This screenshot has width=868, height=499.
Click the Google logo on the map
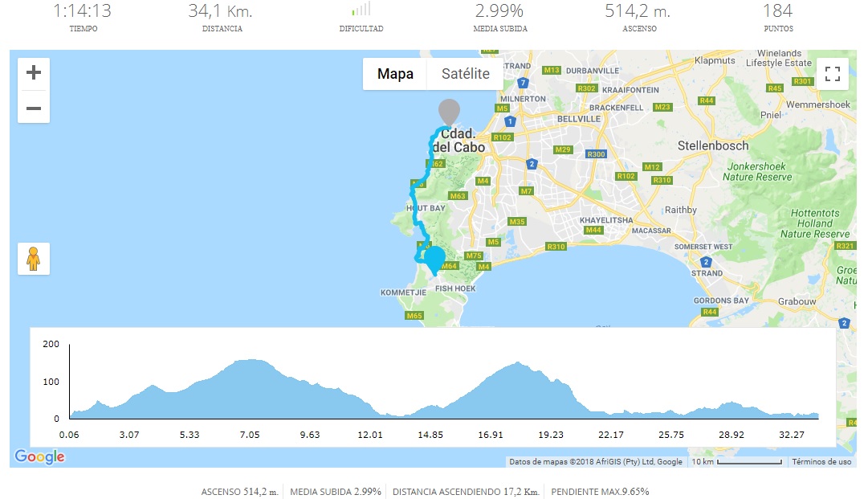39,456
